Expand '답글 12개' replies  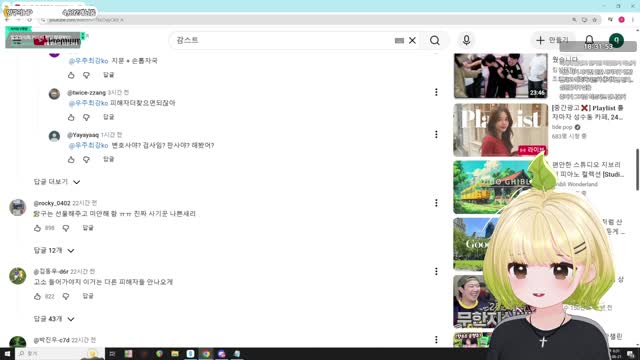[x=54, y=250]
